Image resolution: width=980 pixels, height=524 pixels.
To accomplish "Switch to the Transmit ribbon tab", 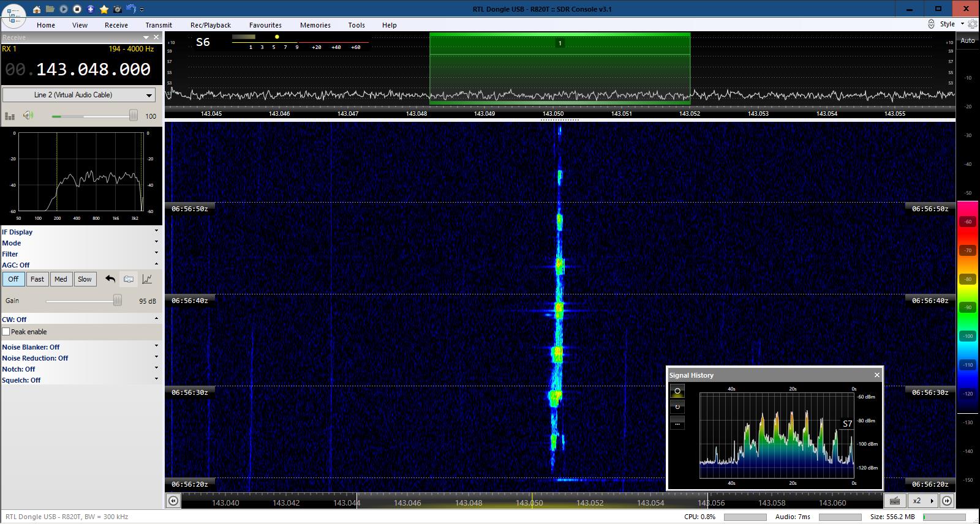I will click(159, 25).
